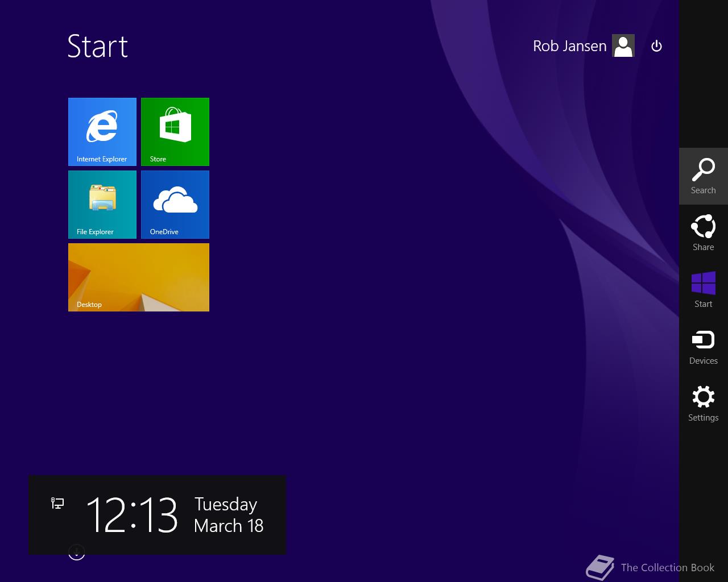Click the Search charm

(704, 176)
